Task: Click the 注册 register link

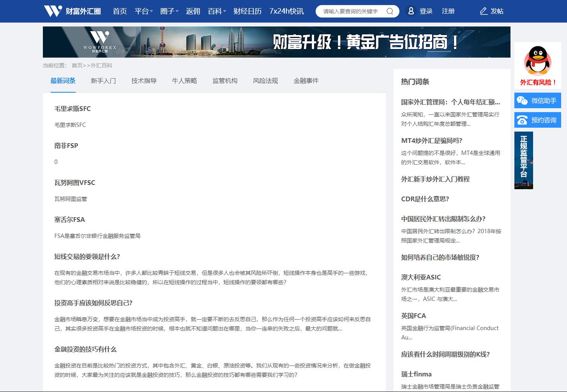Action: pos(448,11)
